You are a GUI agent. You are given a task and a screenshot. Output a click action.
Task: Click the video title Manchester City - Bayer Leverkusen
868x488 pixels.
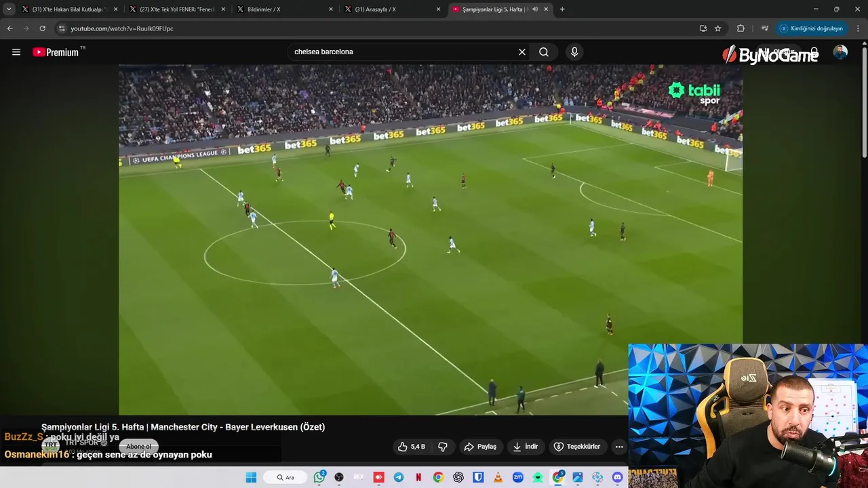[183, 427]
